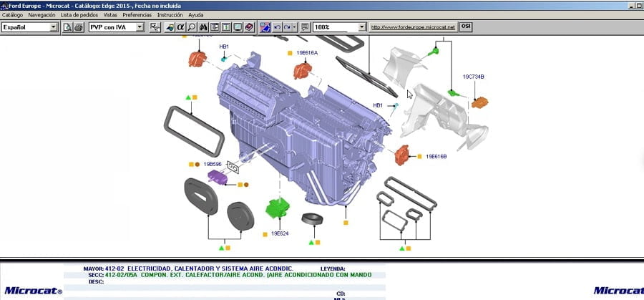
Task: Select the long frame gasket above the housing
Action: coord(367,77)
